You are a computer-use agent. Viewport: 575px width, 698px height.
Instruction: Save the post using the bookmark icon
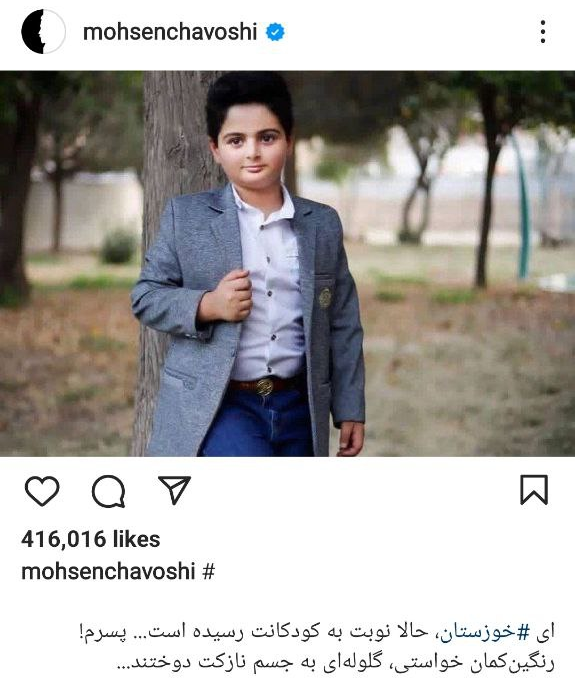click(534, 490)
